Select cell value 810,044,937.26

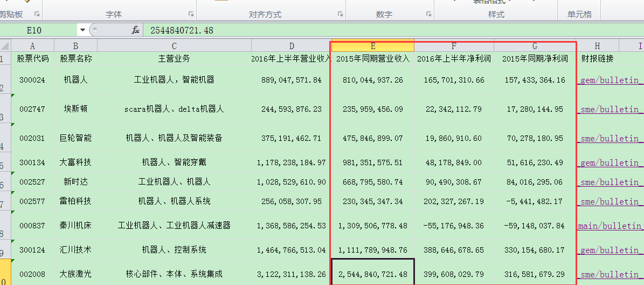(x=373, y=80)
